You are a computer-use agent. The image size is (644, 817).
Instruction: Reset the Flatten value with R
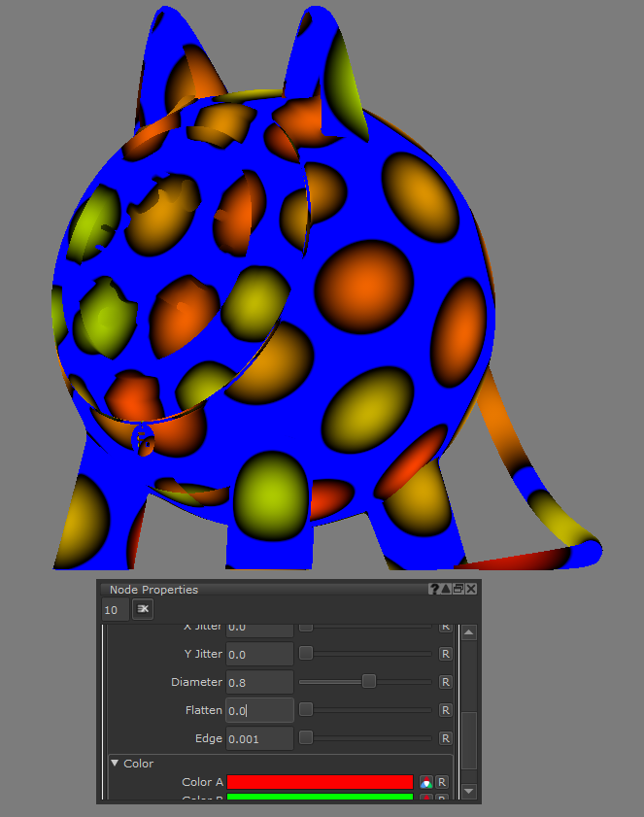coord(446,710)
